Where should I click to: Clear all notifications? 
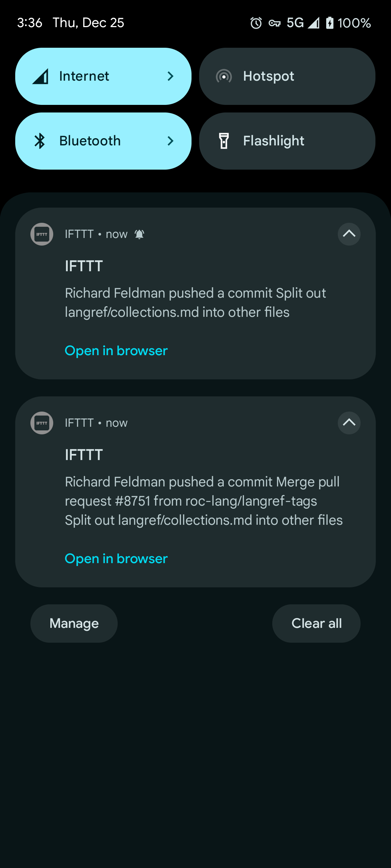pos(316,624)
